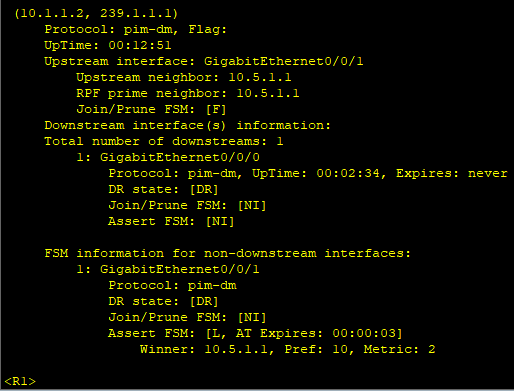Click Total number of downstreams line

pyautogui.click(x=164, y=141)
